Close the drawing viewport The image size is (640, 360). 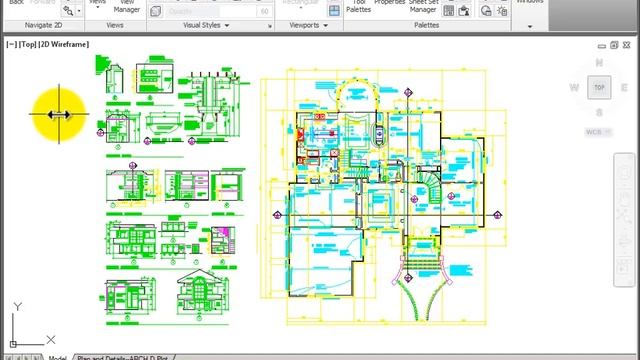coord(627,45)
